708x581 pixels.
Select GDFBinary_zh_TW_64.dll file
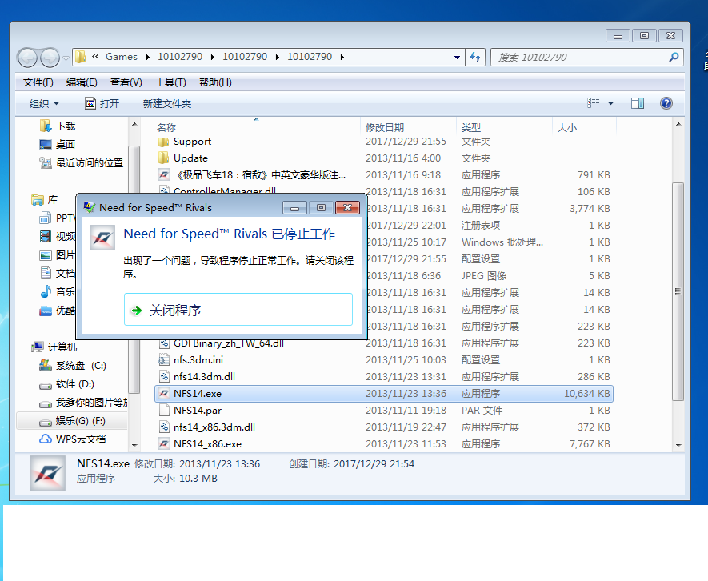point(221,344)
